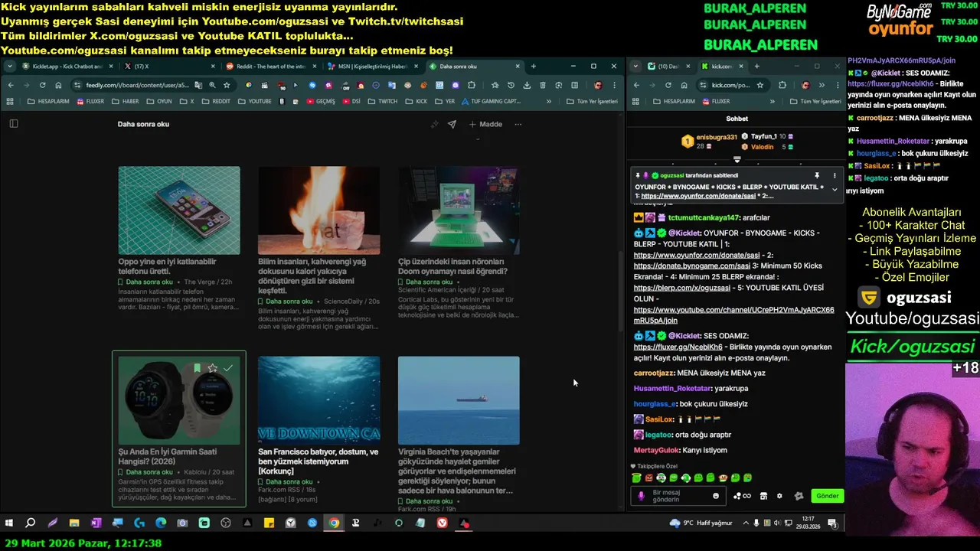This screenshot has width=980, height=551.
Task: Open the OYUN bookmarks folder
Action: [x=158, y=101]
